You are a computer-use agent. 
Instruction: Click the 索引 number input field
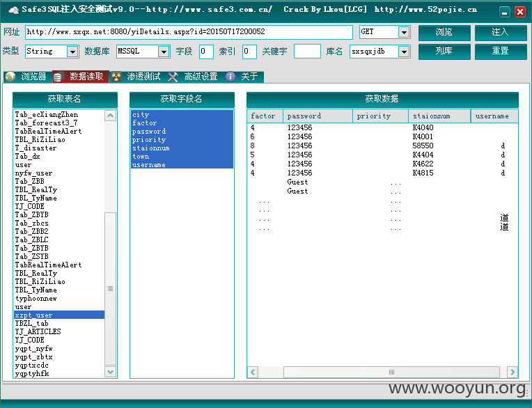coord(249,52)
